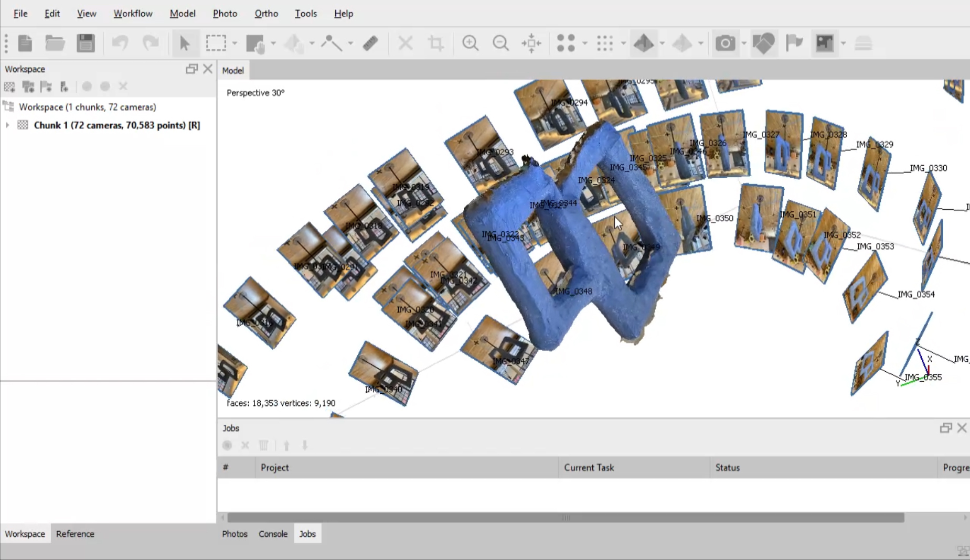This screenshot has height=560, width=970.
Task: Toggle Show Cameras camera button
Action: pyautogui.click(x=725, y=43)
